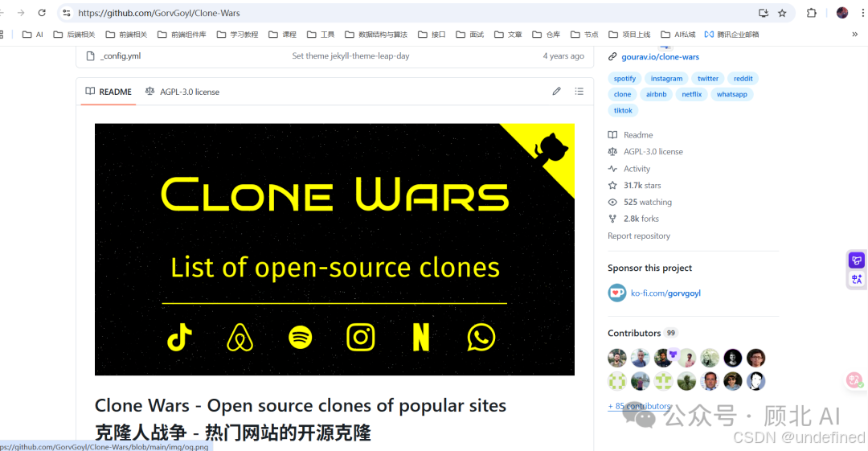Viewport: 868px width, 451px height.
Task: Open the 文章 bookmark folder
Action: pyautogui.click(x=508, y=35)
